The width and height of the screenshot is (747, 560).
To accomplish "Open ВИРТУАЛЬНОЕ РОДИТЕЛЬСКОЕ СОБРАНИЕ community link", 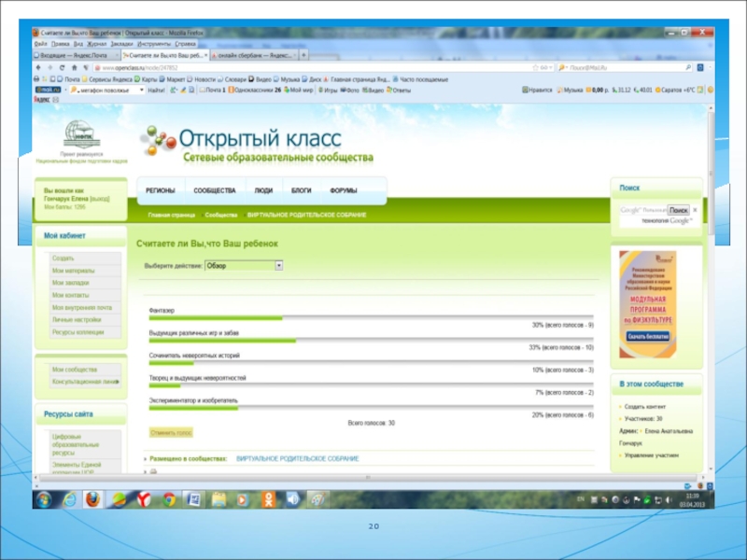I will [x=297, y=459].
